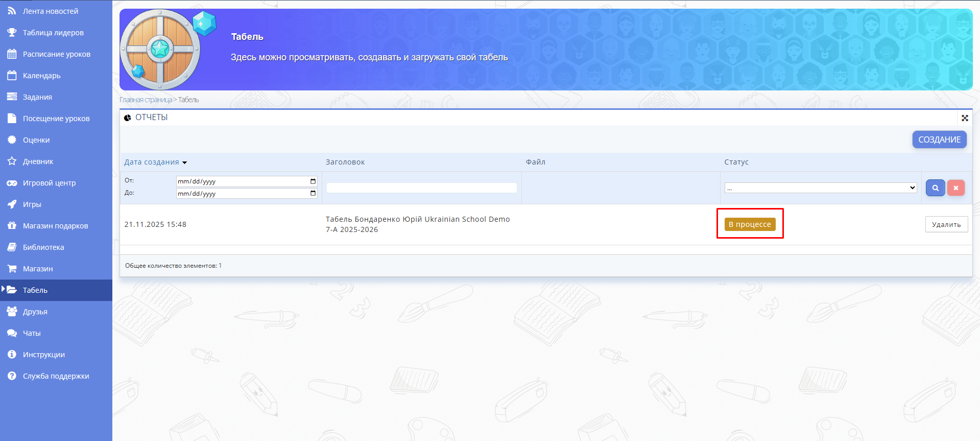The image size is (980, 441).
Task: Go to Оценки in the sidebar
Action: click(x=36, y=140)
